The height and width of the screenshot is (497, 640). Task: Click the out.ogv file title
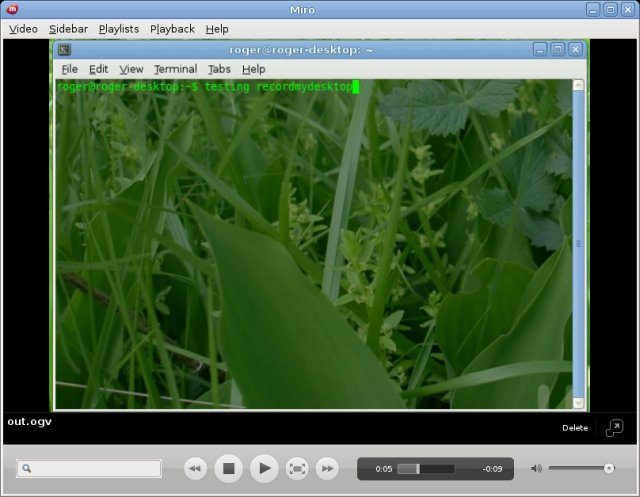pos(29,422)
